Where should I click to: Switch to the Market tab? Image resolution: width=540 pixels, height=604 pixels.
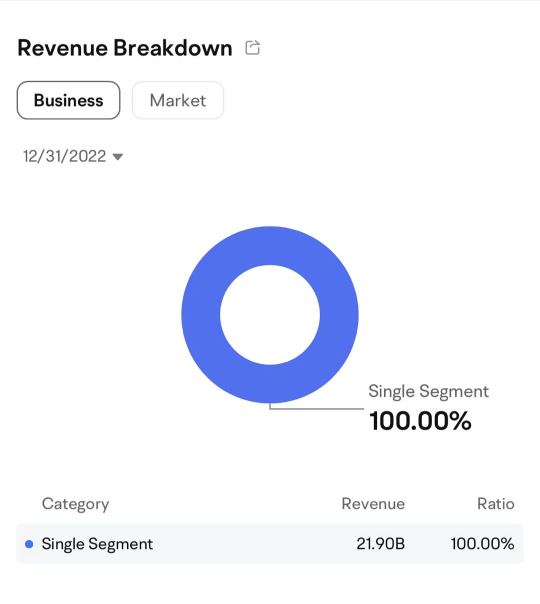[178, 100]
